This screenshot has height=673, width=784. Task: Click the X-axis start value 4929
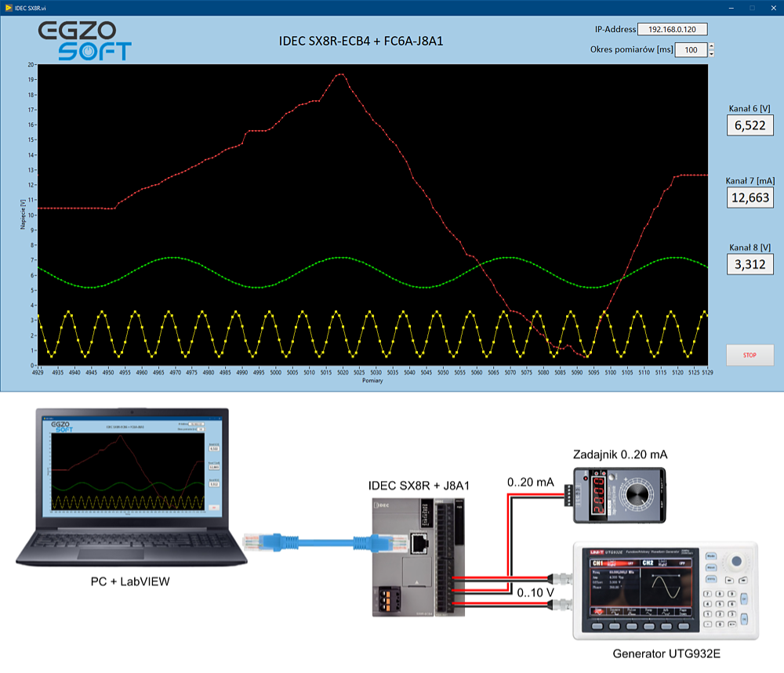[x=38, y=372]
